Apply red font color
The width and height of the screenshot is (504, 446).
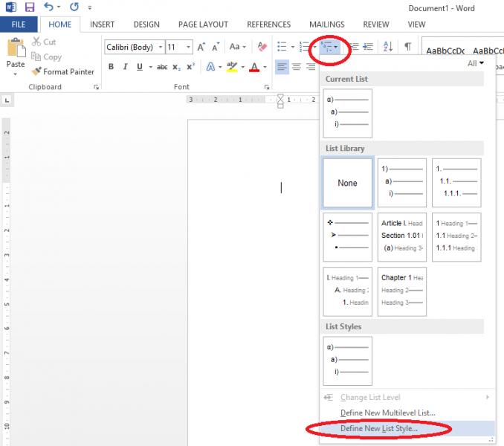coord(254,67)
